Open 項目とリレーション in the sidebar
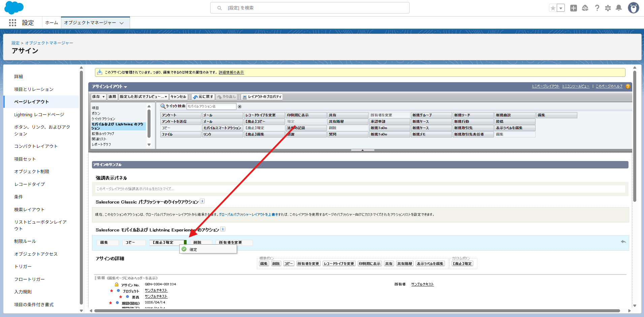The width and height of the screenshot is (644, 317). tap(34, 89)
